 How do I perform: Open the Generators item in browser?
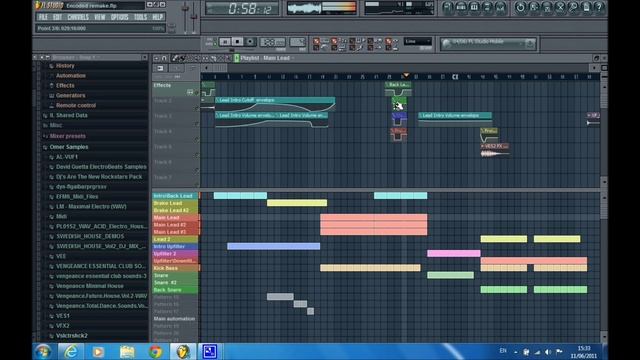[x=71, y=96]
